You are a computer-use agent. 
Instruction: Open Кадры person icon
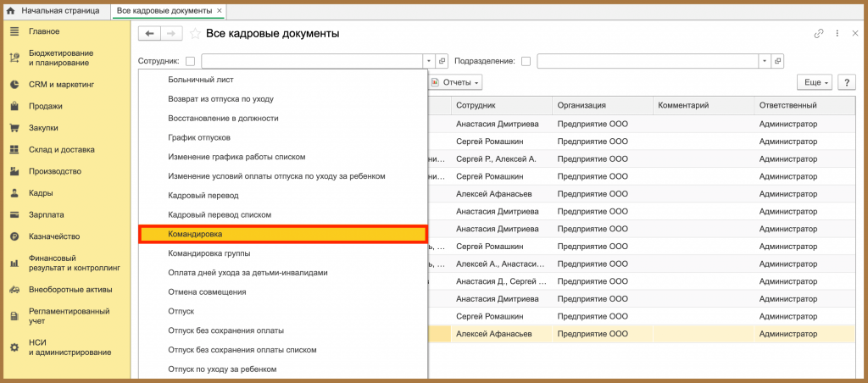15,193
